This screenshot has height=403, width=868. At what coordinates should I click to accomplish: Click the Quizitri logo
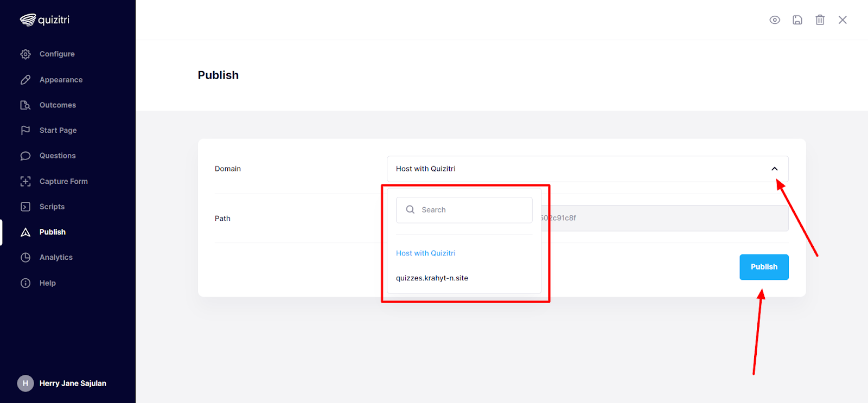(x=45, y=20)
